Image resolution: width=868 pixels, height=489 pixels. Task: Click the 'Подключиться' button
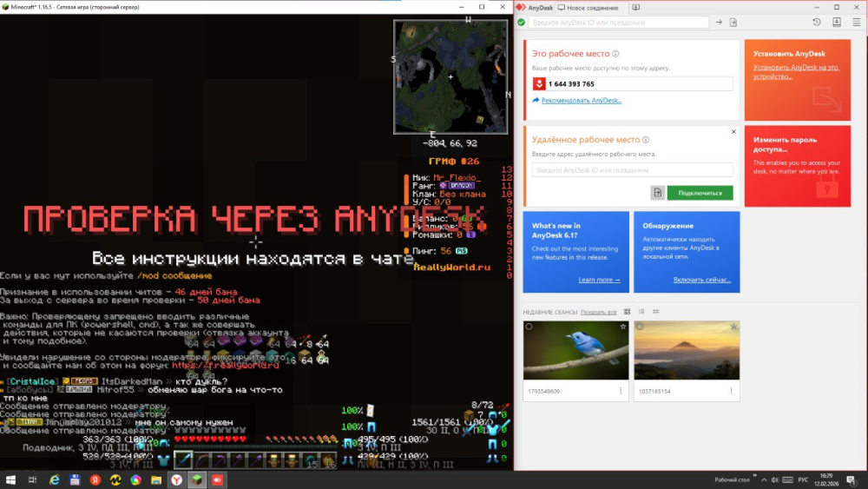pos(700,193)
